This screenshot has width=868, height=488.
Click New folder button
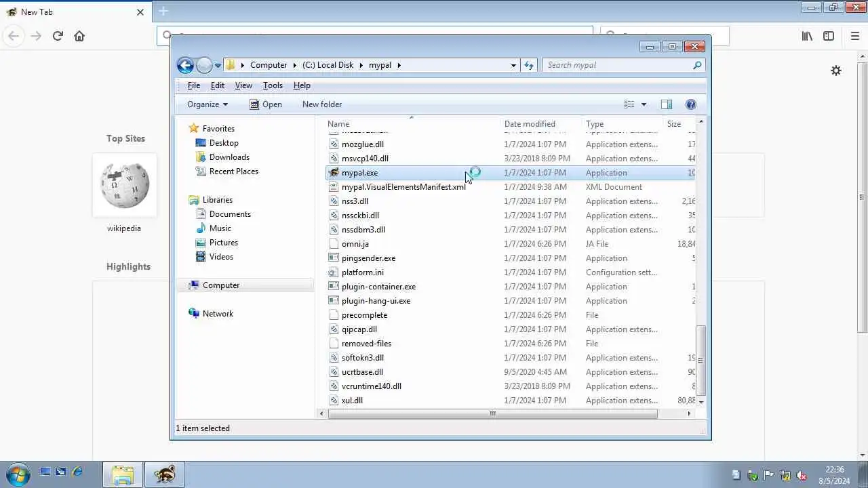[x=322, y=104]
